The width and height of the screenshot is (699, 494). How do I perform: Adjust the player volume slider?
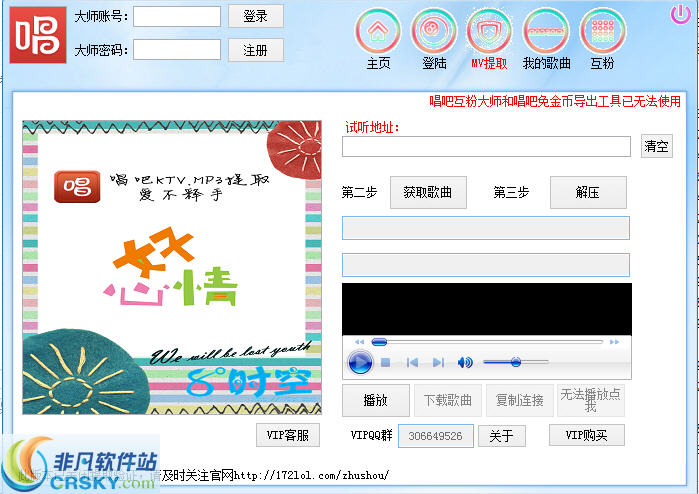[515, 362]
